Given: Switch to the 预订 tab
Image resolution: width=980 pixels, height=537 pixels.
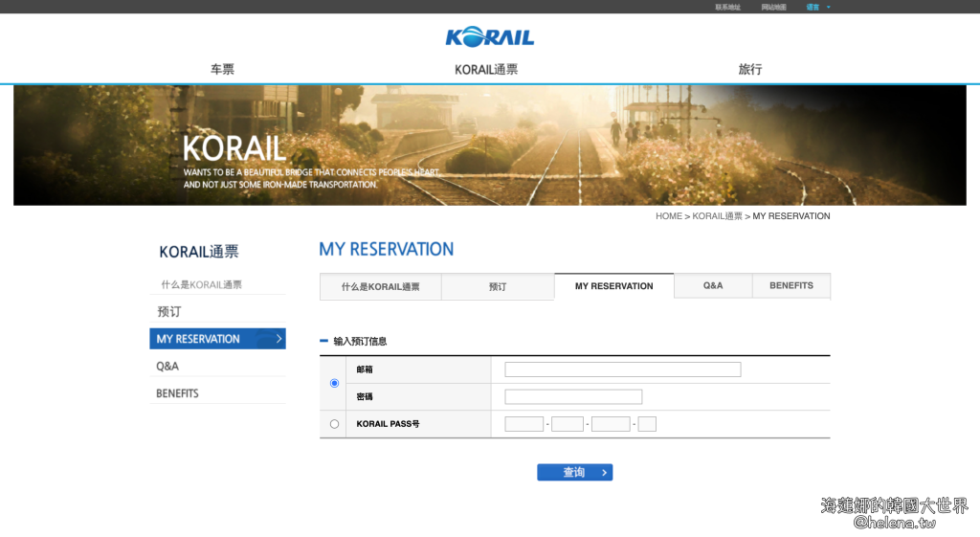Looking at the screenshot, I should tap(498, 286).
